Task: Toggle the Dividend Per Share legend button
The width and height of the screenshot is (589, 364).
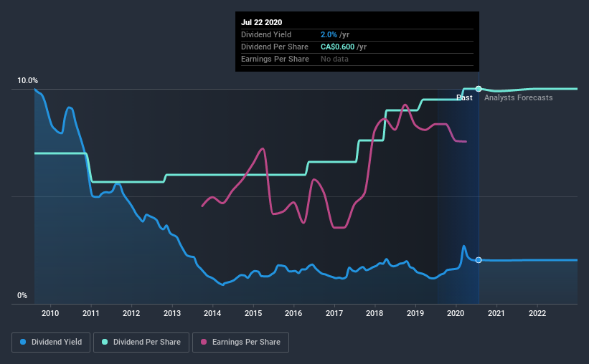Action: click(x=141, y=343)
